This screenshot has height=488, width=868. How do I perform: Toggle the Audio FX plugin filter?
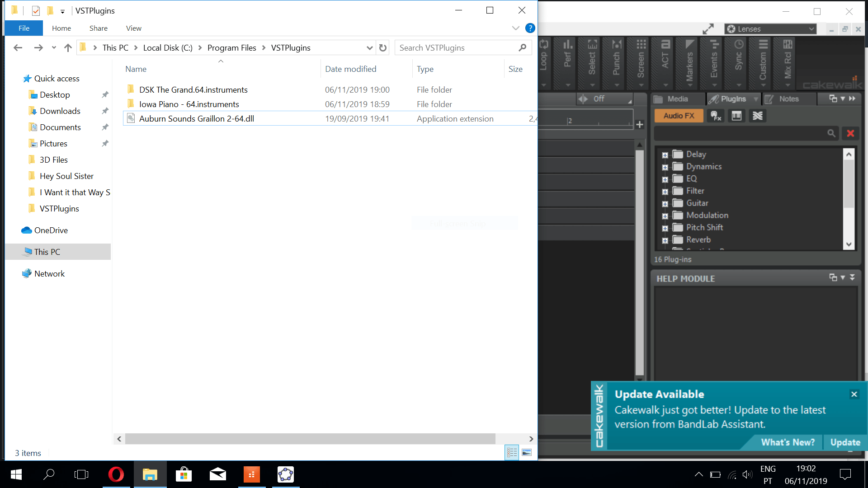click(679, 116)
